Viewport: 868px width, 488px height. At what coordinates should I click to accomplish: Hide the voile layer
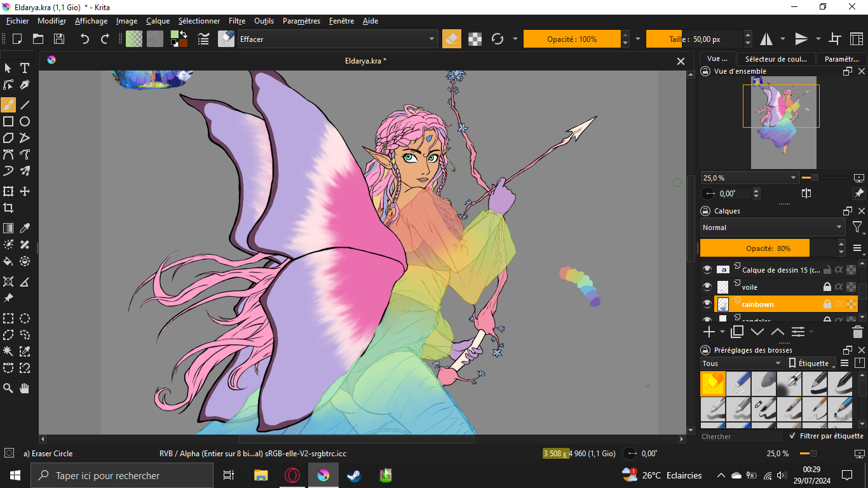click(x=707, y=287)
